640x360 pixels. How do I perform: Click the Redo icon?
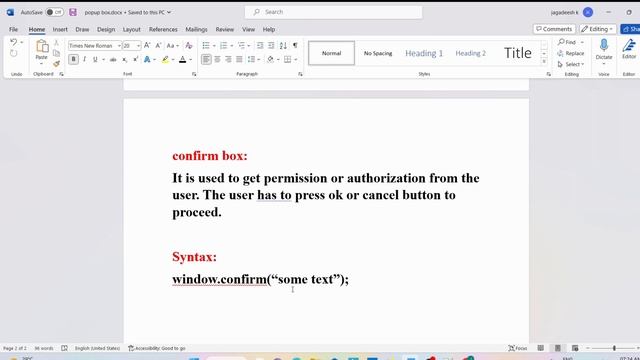coord(13,54)
